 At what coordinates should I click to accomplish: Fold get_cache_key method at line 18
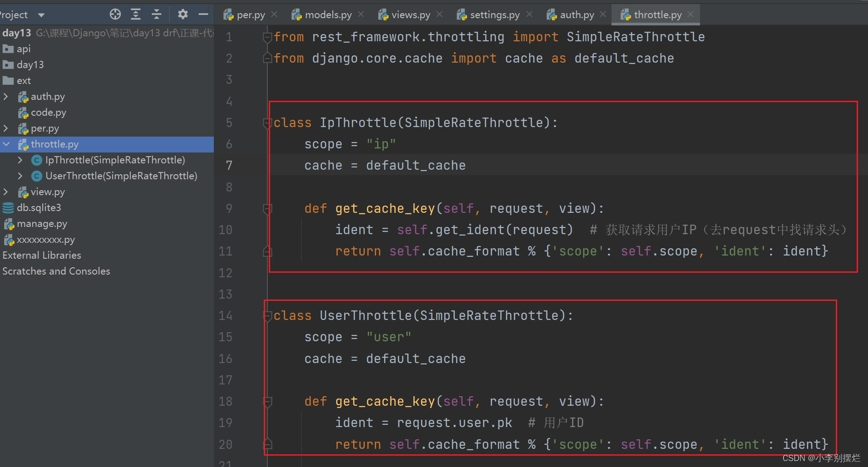pos(267,401)
